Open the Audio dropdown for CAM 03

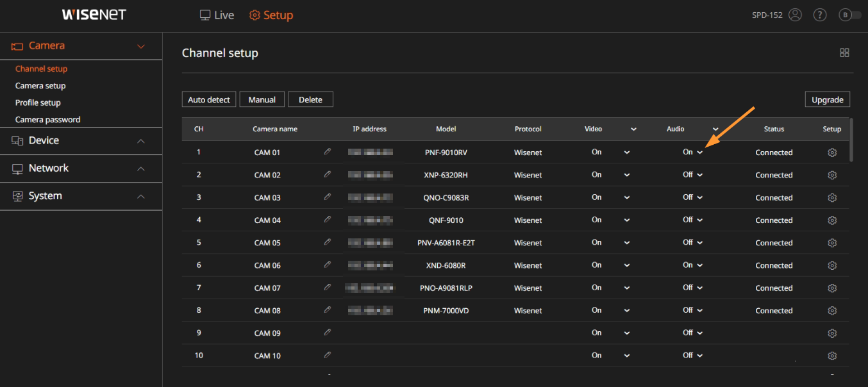pos(700,197)
